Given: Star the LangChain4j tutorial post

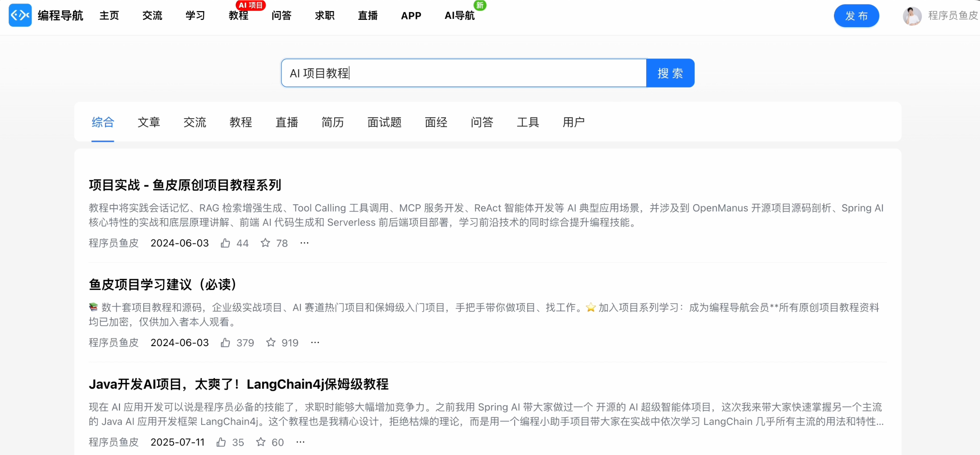Looking at the screenshot, I should [x=261, y=442].
